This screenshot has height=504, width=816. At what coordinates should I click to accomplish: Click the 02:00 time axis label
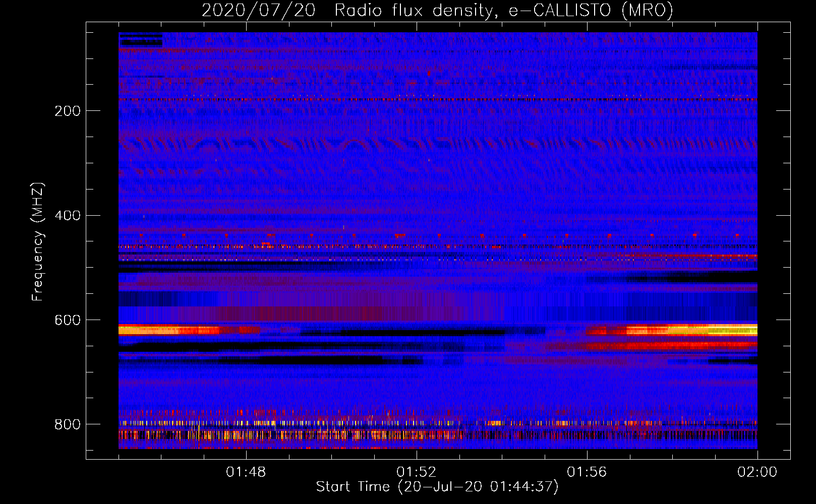click(x=757, y=472)
